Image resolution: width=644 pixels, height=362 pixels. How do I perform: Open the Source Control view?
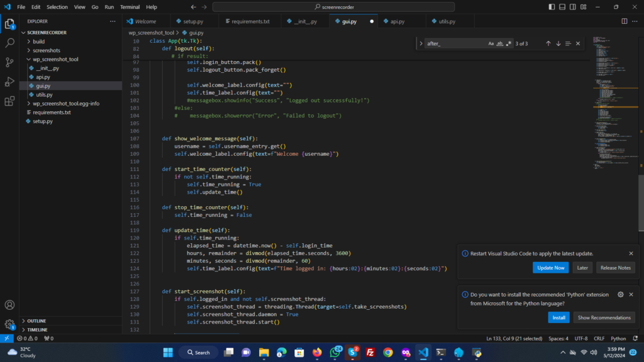9,62
